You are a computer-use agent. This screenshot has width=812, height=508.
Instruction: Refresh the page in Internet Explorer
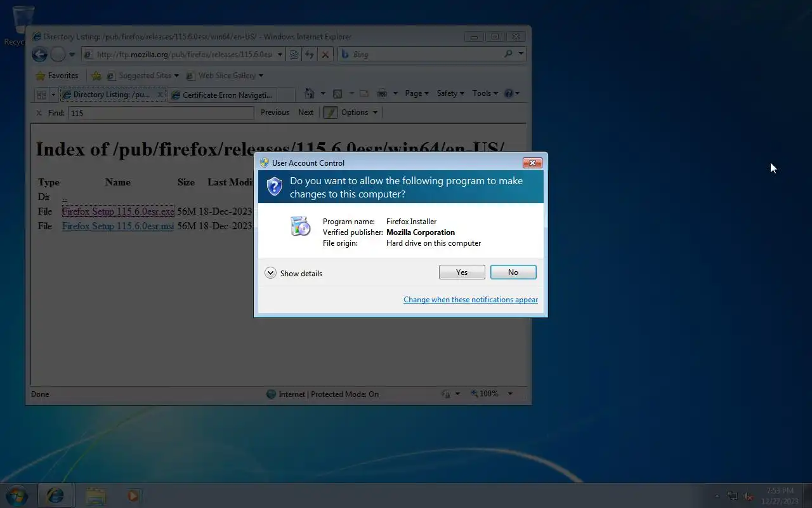[310, 55]
